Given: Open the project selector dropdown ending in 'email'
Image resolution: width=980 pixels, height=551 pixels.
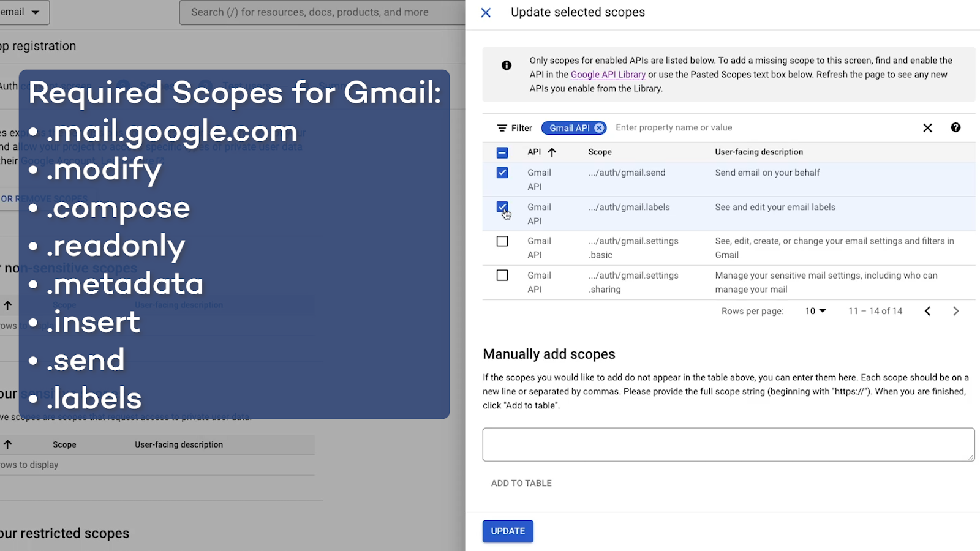Looking at the screenshot, I should click(x=24, y=12).
